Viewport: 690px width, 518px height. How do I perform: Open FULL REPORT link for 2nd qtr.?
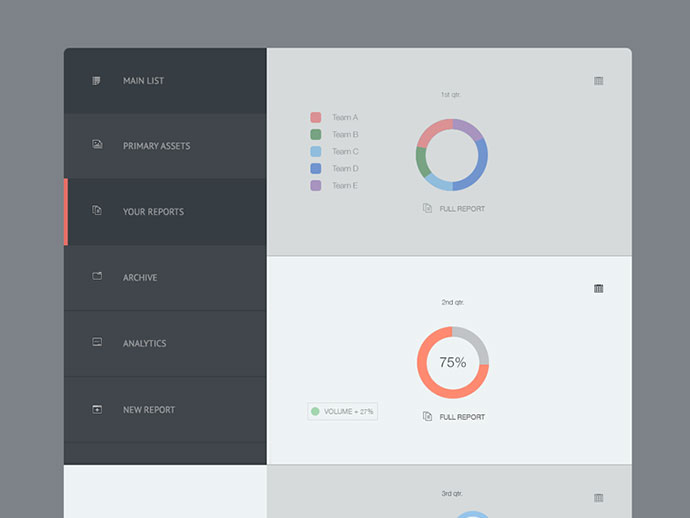click(462, 417)
